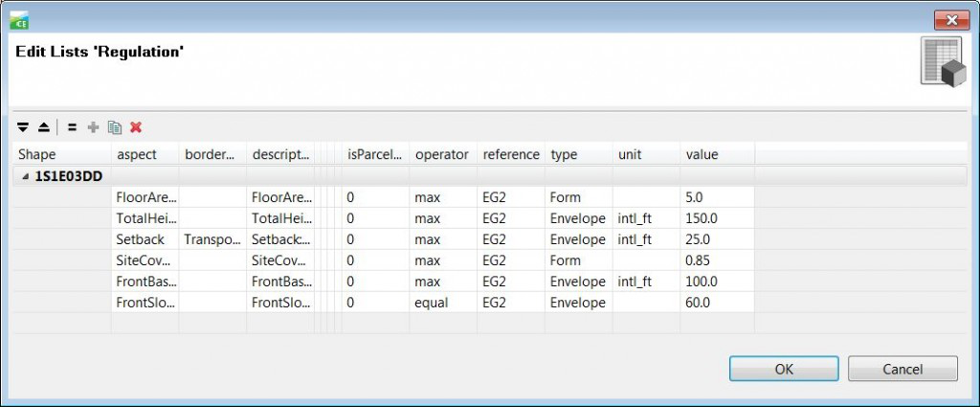980x407 pixels.
Task: Close the Edit Lists dialog window
Action: [952, 21]
